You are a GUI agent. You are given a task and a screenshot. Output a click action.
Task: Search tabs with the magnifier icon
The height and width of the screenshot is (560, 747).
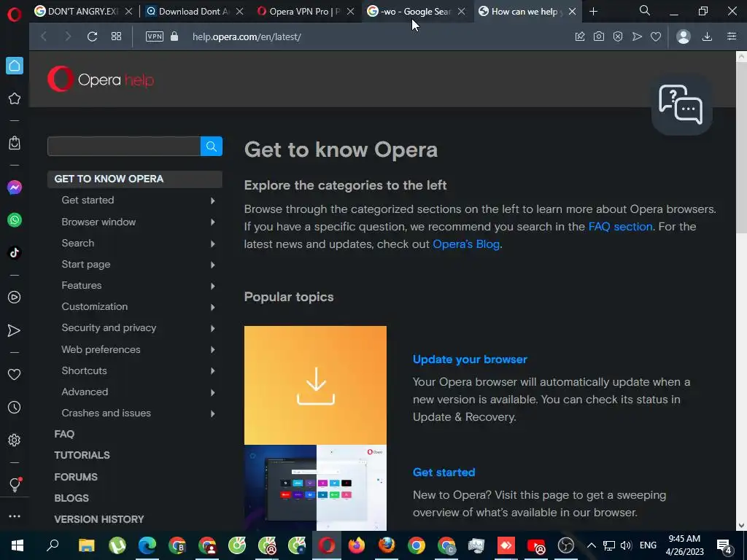tap(645, 10)
